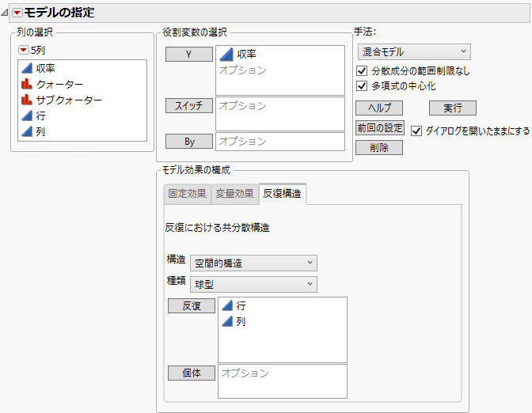Viewport: 532px width, 413px height.
Task: Click the スイッチ role button
Action: pos(189,105)
